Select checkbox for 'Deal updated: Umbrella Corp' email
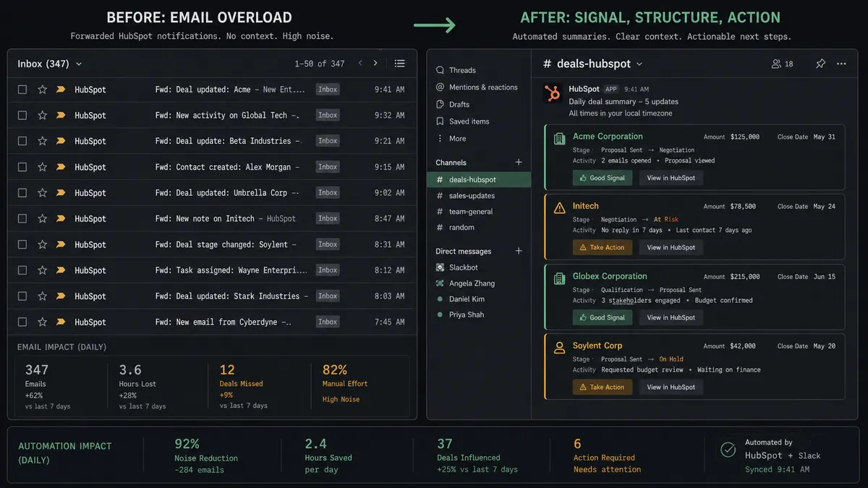This screenshot has height=488, width=868. (x=22, y=193)
